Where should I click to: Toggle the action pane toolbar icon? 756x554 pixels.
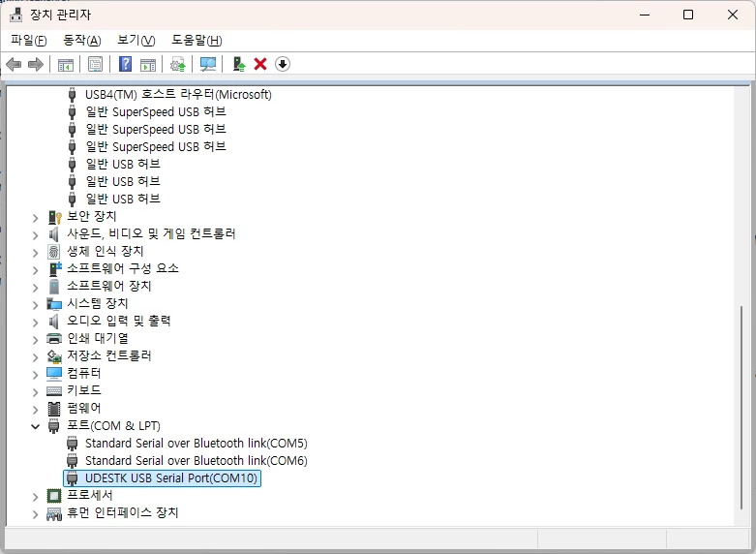click(x=148, y=64)
